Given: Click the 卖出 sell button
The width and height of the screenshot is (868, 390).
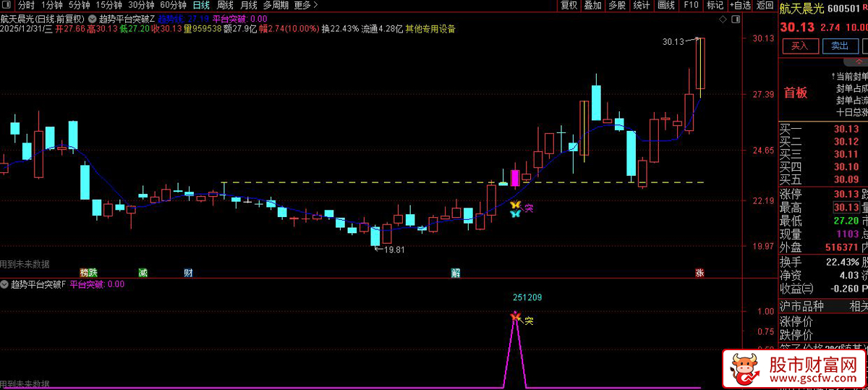Looking at the screenshot, I should point(839,46).
